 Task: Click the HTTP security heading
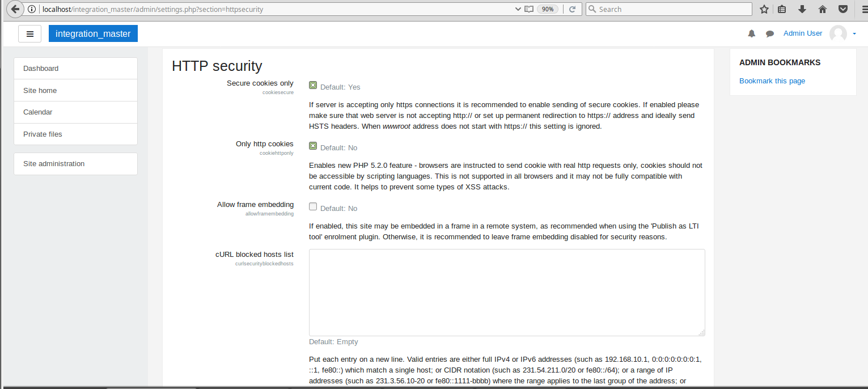[217, 66]
